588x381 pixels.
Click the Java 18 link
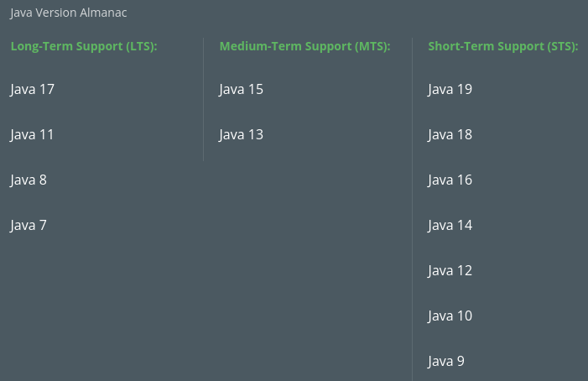pos(450,134)
